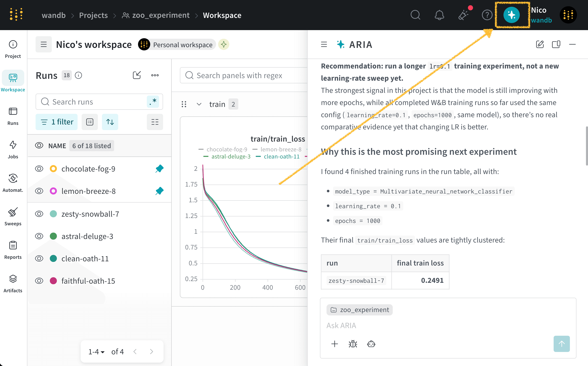Click the zoo_experiment context chip
This screenshot has height=366, width=588.
pos(359,310)
